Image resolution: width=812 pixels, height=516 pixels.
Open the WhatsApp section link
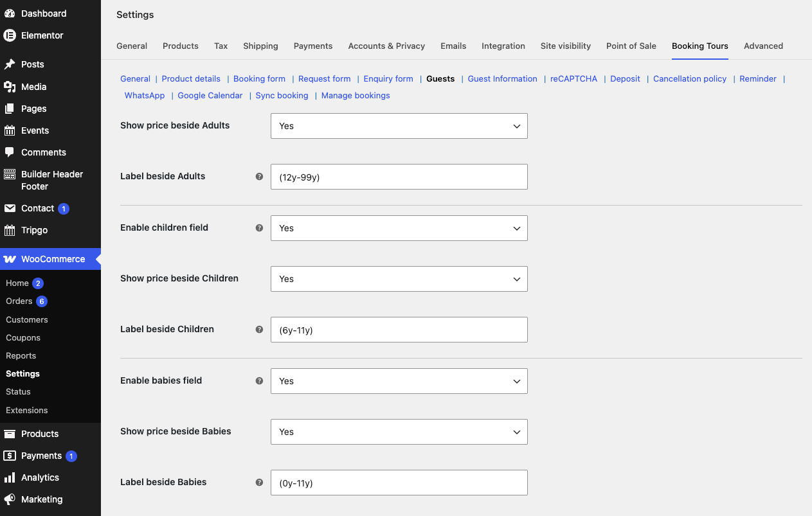coord(145,95)
